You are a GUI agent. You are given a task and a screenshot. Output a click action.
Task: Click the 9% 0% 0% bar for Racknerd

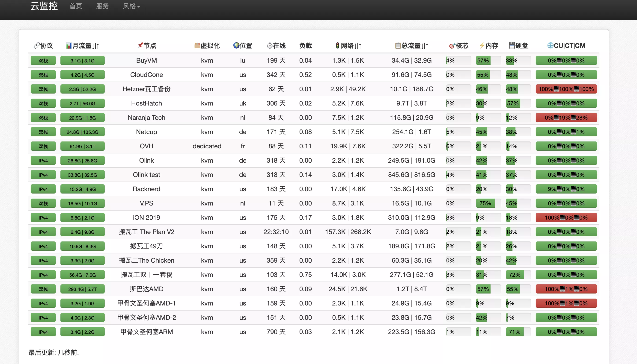(566, 189)
